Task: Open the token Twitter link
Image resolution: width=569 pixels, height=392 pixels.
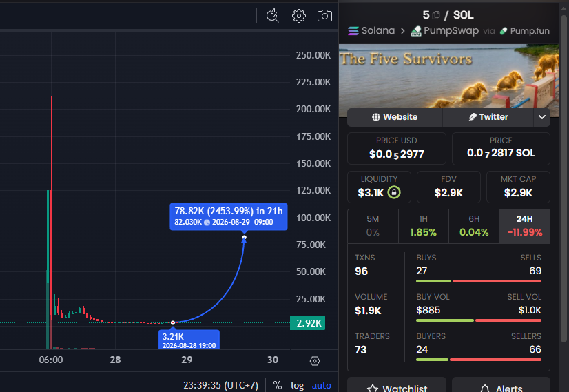Action: coord(488,117)
